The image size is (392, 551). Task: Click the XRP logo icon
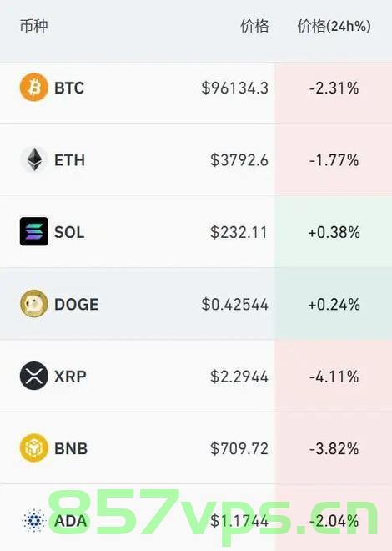coord(34,376)
